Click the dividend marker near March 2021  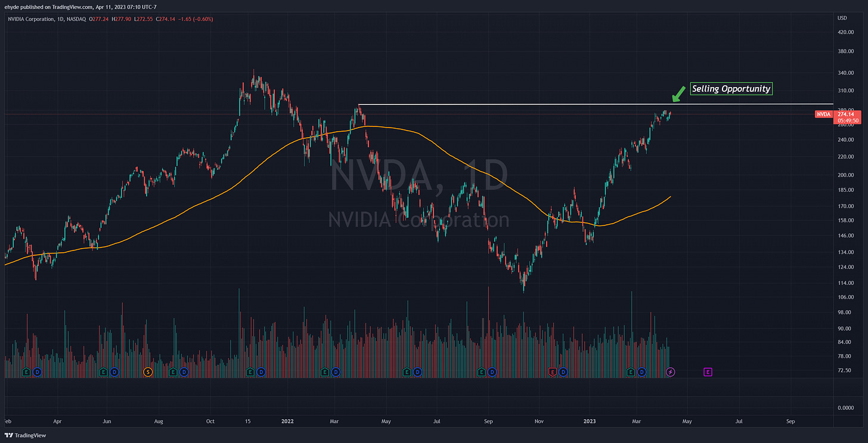click(x=38, y=371)
